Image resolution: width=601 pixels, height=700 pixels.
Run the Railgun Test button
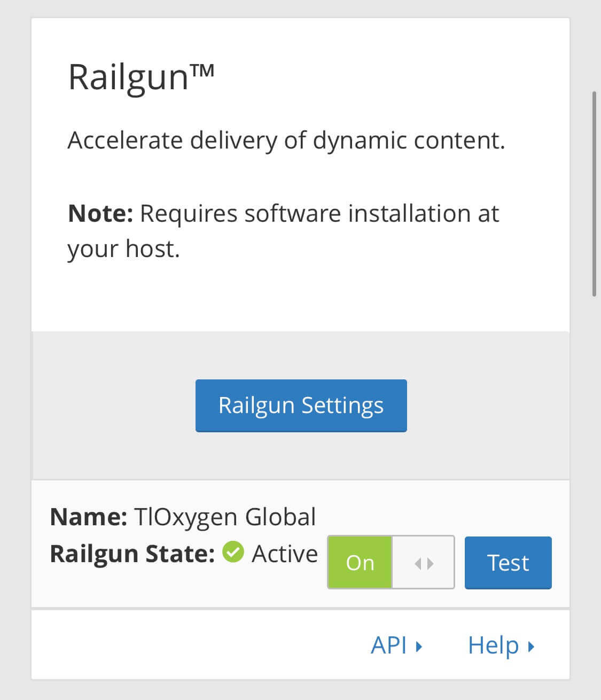click(508, 563)
